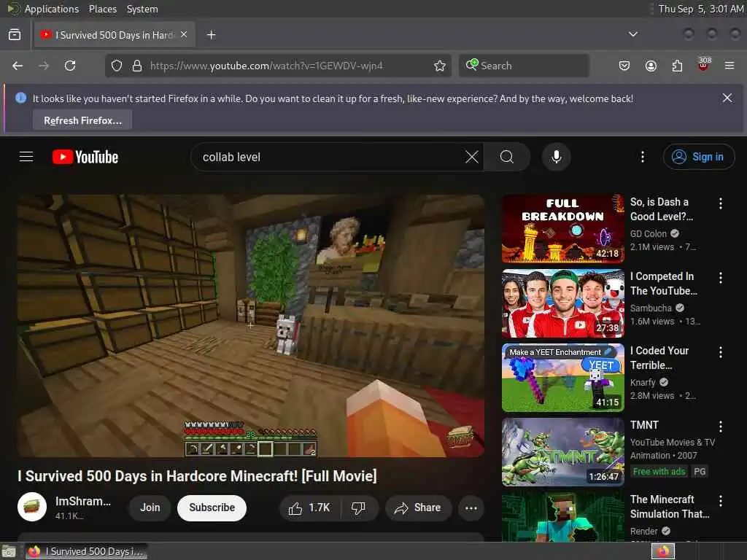The width and height of the screenshot is (747, 560).
Task: Click the I Coded Your Terrible title
Action: point(659,357)
